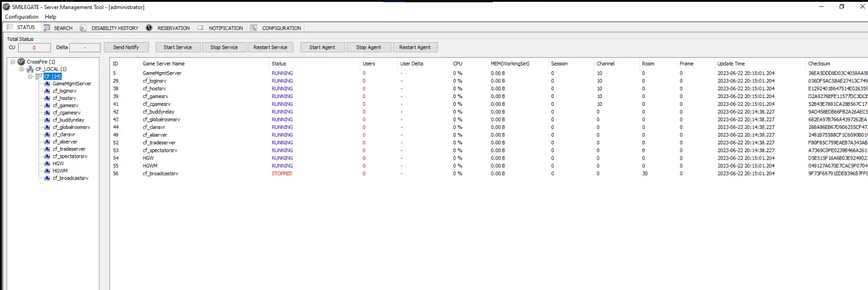The height and width of the screenshot is (290, 868).
Task: Click the Start Service button
Action: (x=178, y=47)
